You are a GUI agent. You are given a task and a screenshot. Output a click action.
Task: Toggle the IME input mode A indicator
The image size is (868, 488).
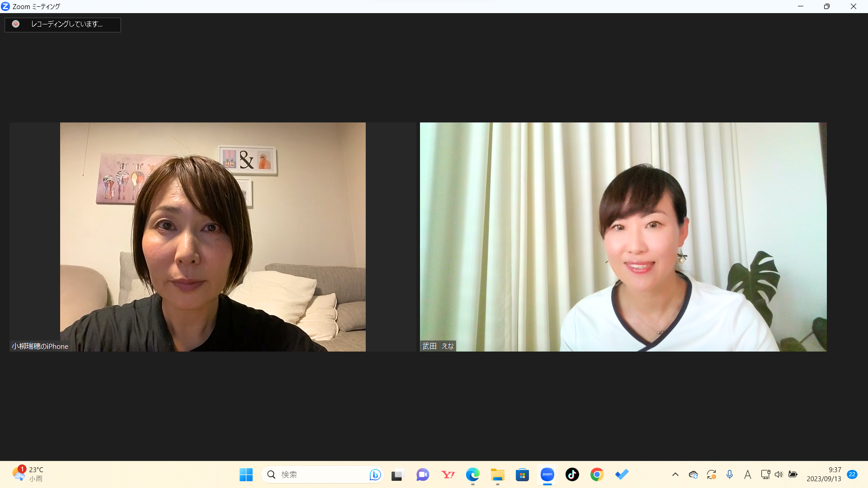pos(748,474)
